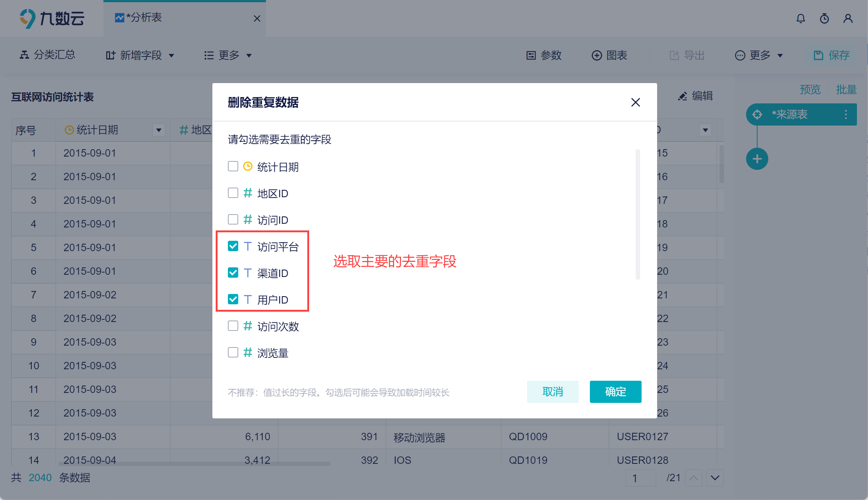Screen dimensions: 868x500
Task: Click the notification bell icon
Action: pyautogui.click(x=800, y=18)
